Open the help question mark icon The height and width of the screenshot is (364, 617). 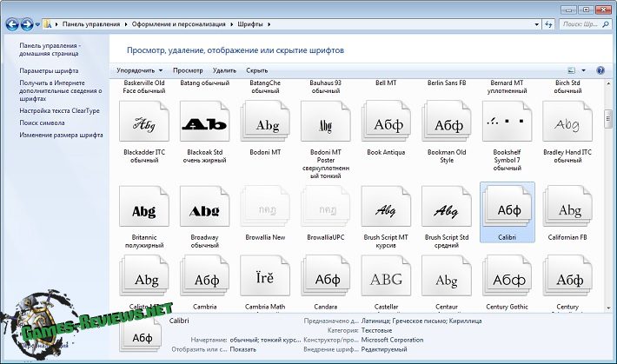coord(600,70)
